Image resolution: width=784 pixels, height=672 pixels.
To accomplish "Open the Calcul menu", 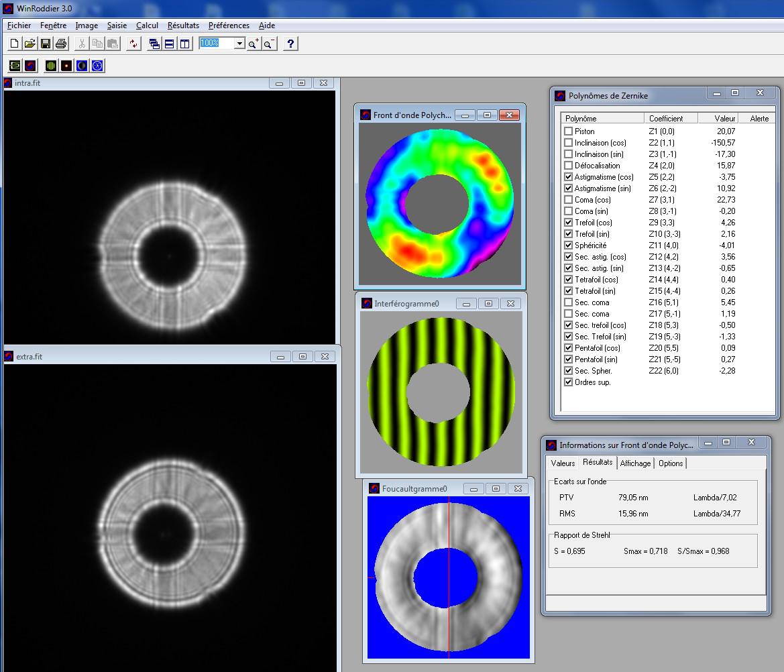I will pos(147,25).
